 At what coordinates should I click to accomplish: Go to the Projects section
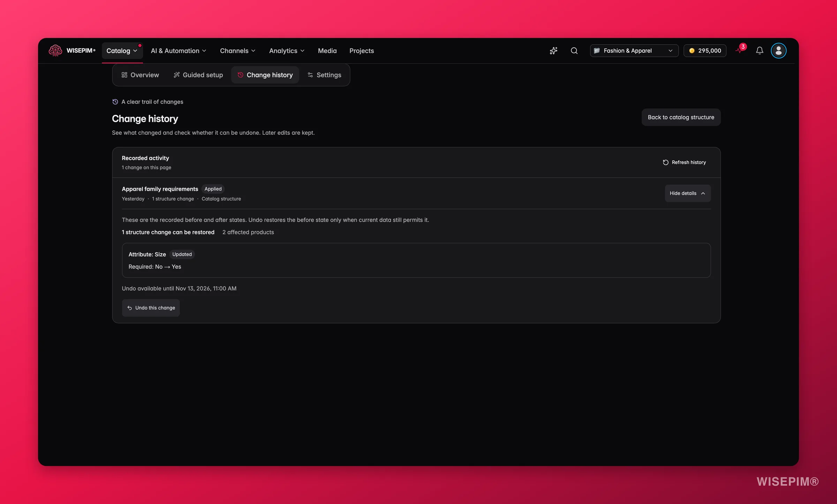[x=361, y=51]
